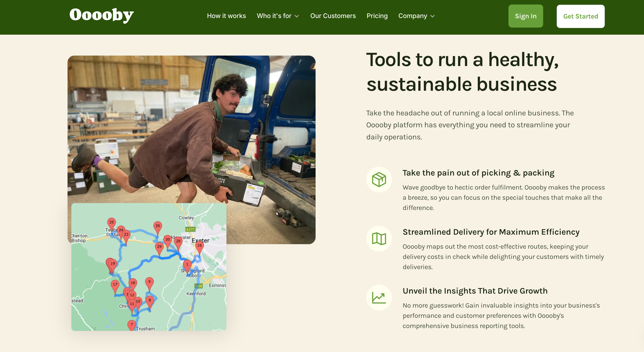Expand the Company menu chevron

coord(433,16)
